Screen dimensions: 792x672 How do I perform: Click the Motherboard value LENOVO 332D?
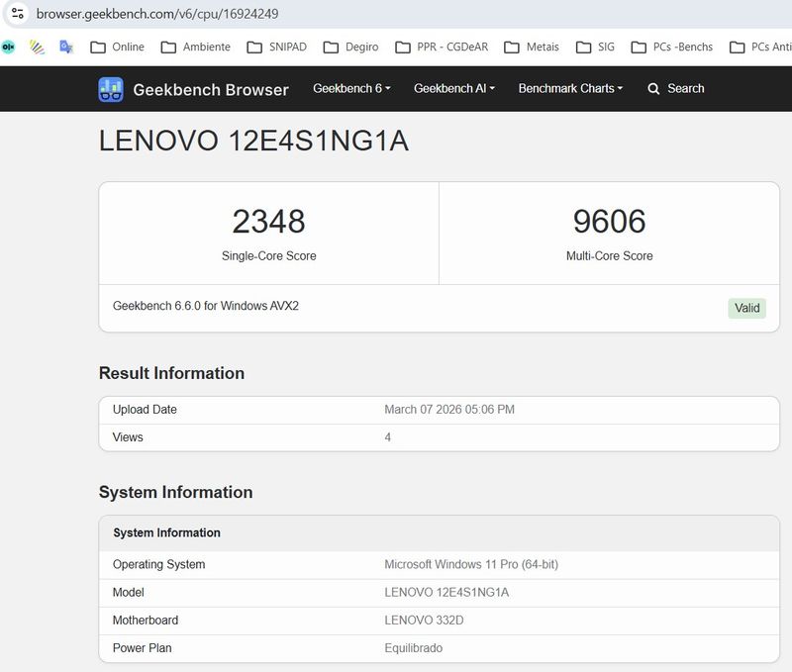click(424, 620)
